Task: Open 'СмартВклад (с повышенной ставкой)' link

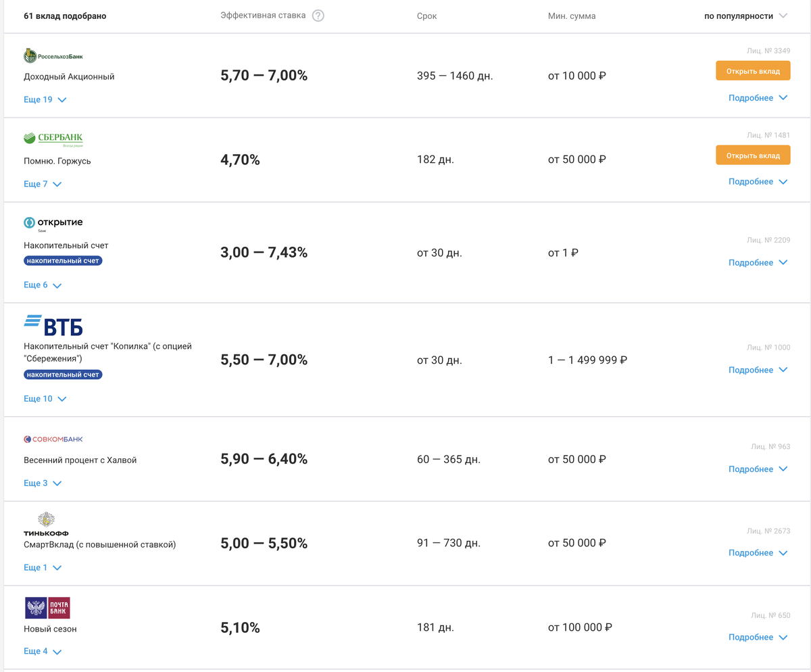Action: (100, 545)
